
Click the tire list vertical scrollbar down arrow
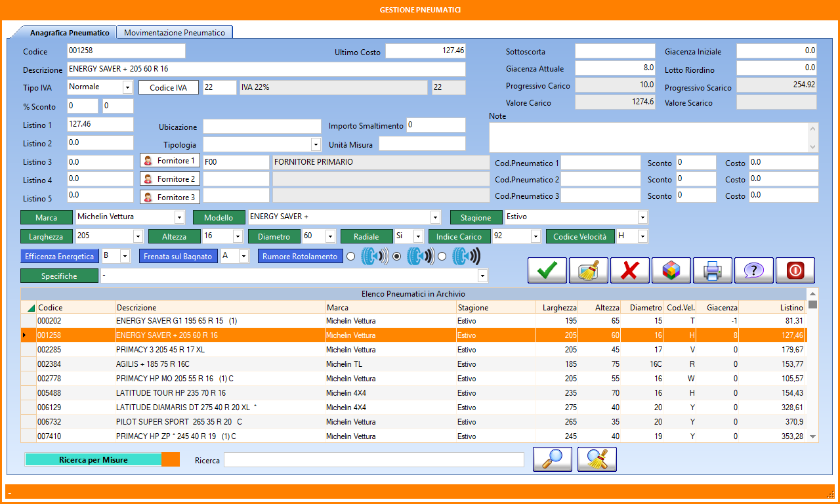812,436
